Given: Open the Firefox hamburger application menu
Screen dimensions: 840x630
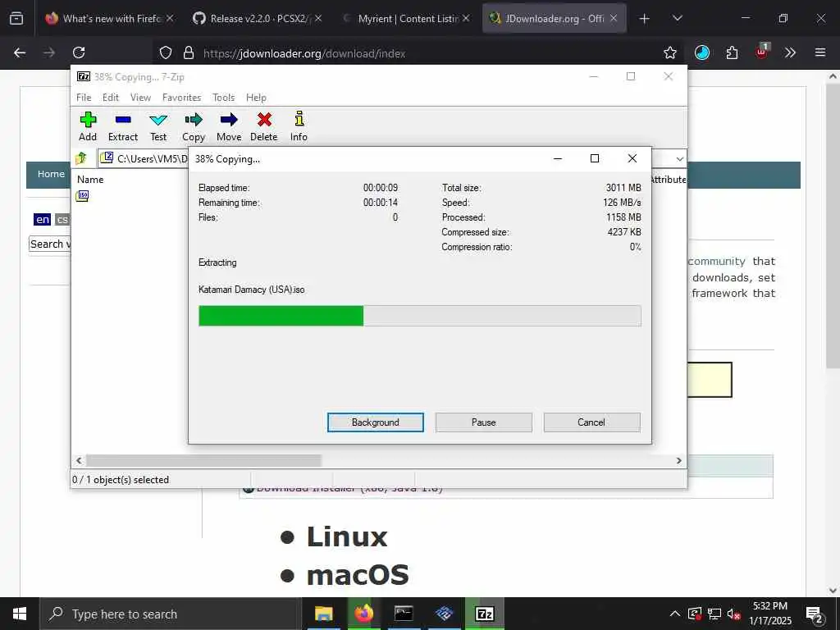Looking at the screenshot, I should pyautogui.click(x=820, y=52).
